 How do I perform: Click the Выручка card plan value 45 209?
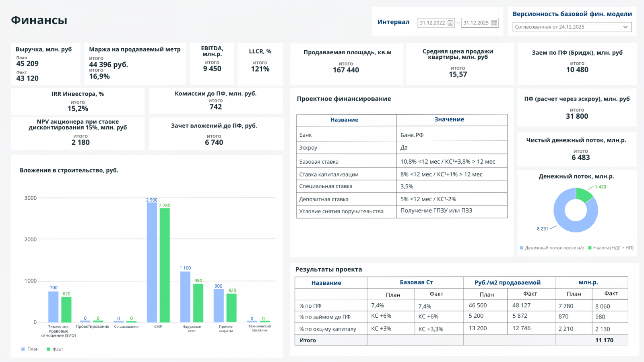27,64
